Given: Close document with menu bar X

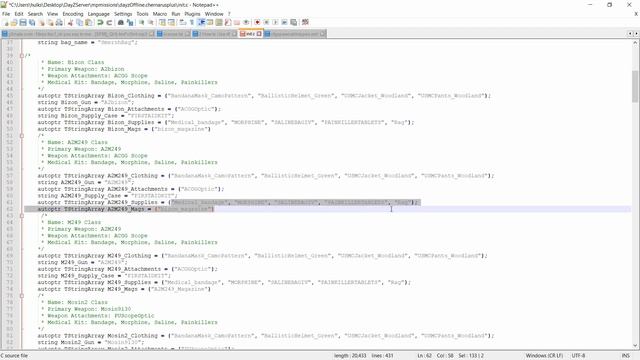Looking at the screenshot, I should [636, 14].
